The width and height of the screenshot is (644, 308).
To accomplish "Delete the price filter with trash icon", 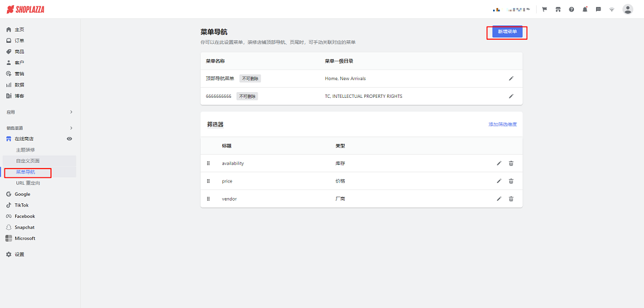I will pyautogui.click(x=511, y=181).
